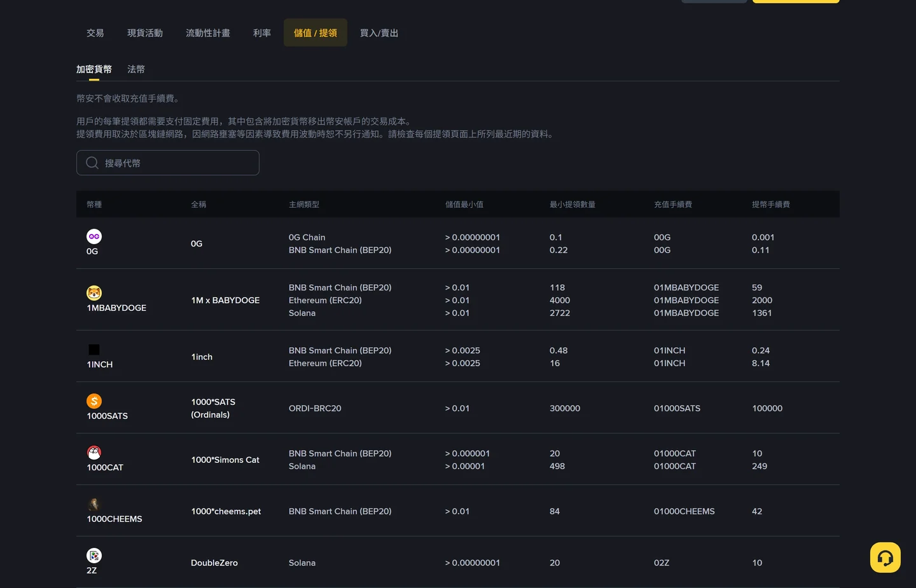Select the 儲值 / 提領 tab
The image size is (916, 588).
(316, 33)
